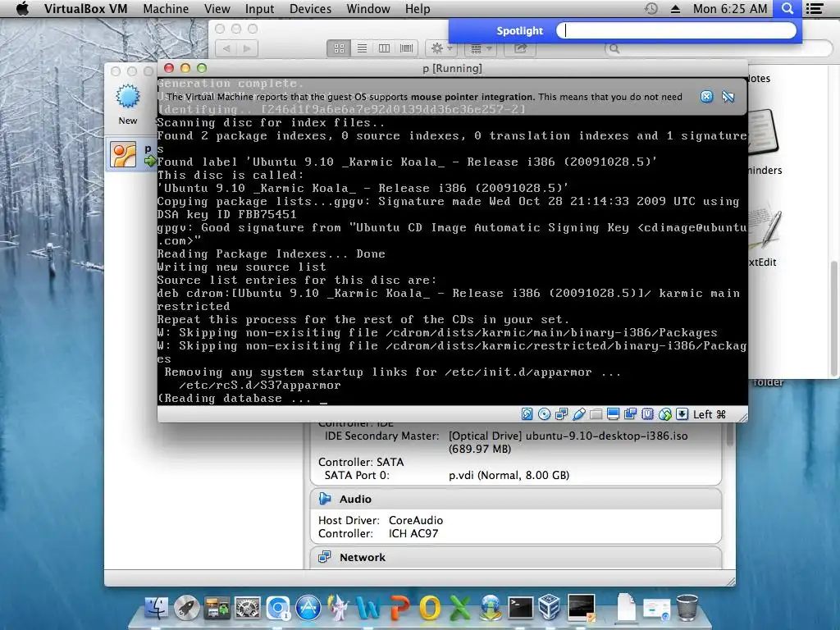The height and width of the screenshot is (630, 840).
Task: Click the optical drive status icon
Action: tap(545, 414)
